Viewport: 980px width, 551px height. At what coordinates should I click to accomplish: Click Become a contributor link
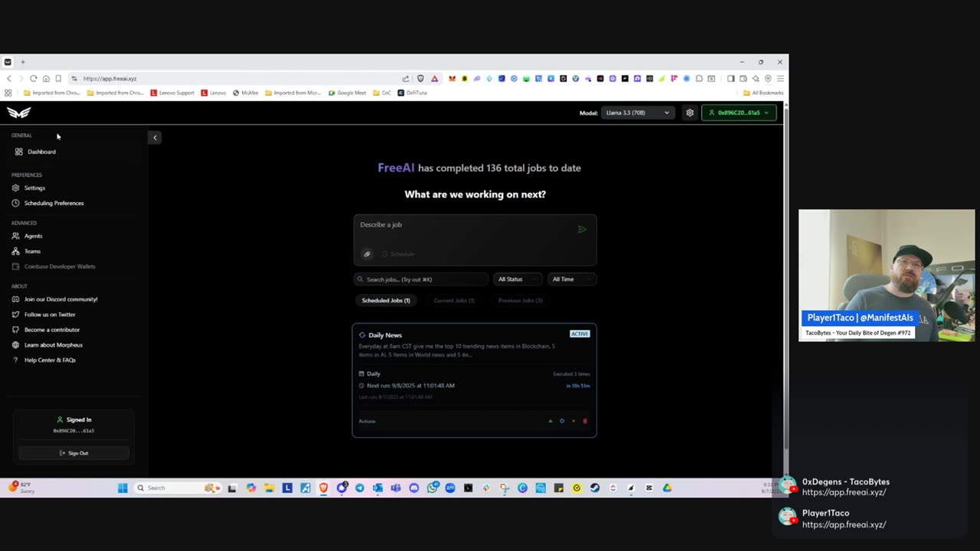pyautogui.click(x=46, y=330)
